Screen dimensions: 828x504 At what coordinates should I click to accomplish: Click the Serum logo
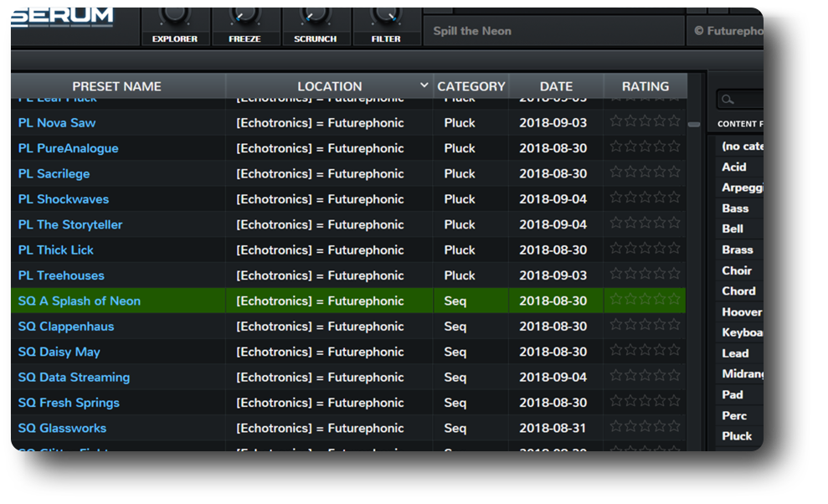[62, 18]
